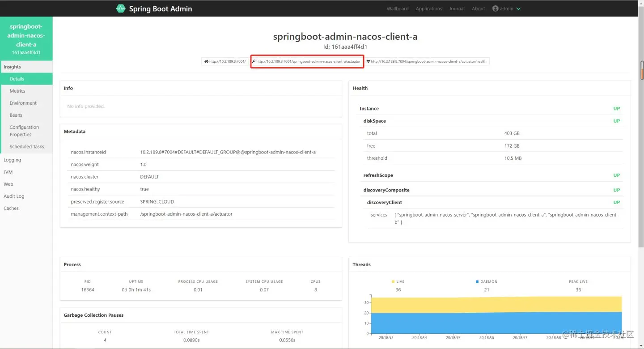Select Insights in the sidebar

tap(26, 67)
